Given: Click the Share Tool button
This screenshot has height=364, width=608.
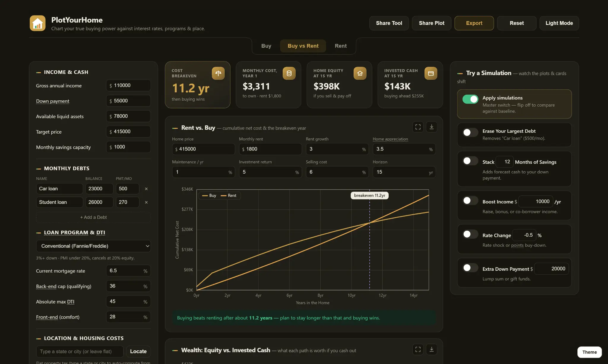Looking at the screenshot, I should click(x=389, y=23).
